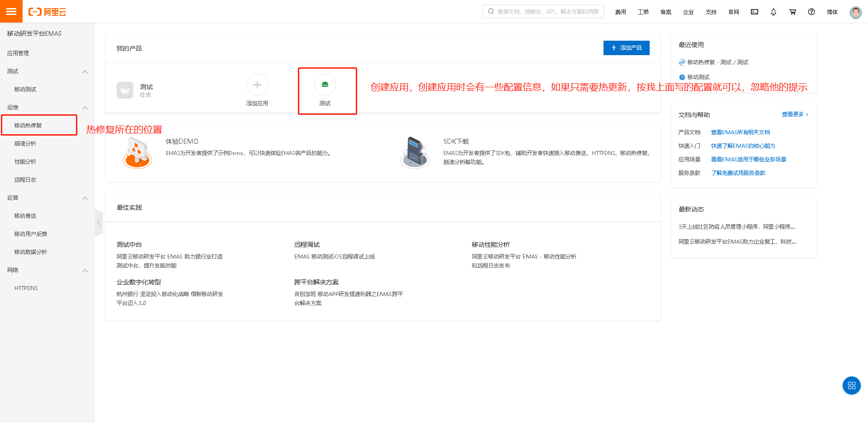Open 支持 in the top bar

711,12
